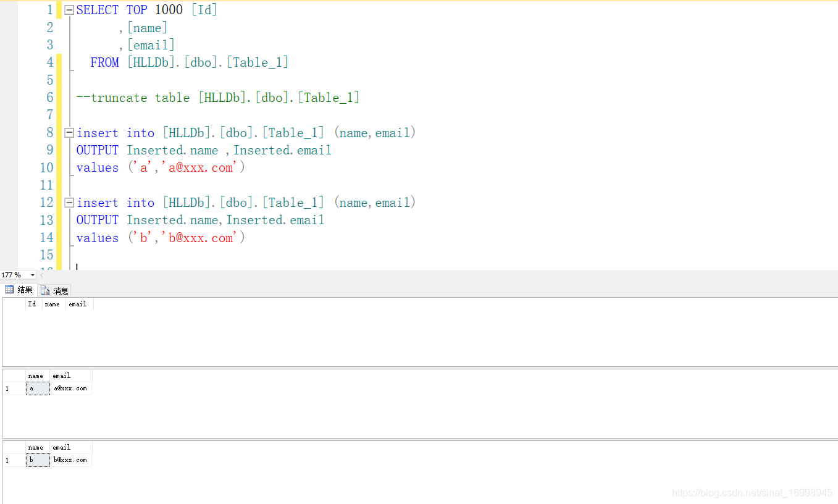Collapse the first insert statement block
838x504 pixels.
(69, 133)
